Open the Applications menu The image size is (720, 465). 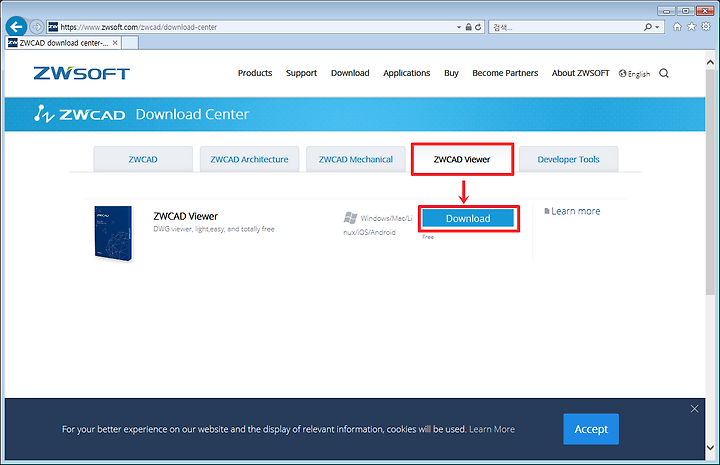406,73
